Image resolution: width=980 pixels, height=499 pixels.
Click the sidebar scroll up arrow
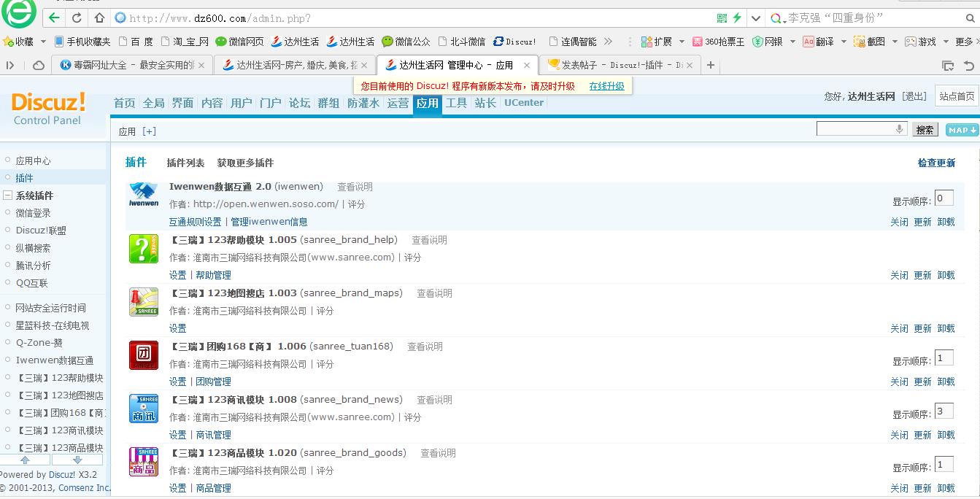click(x=25, y=460)
